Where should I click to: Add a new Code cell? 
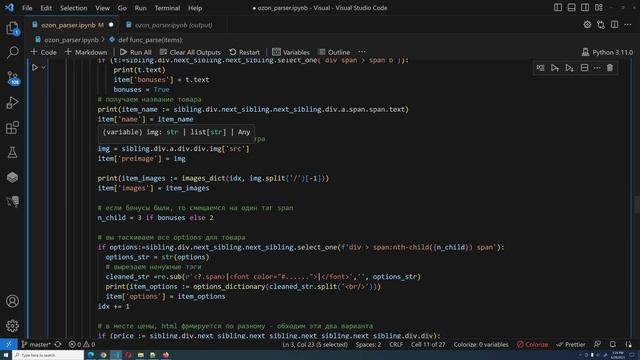43,52
